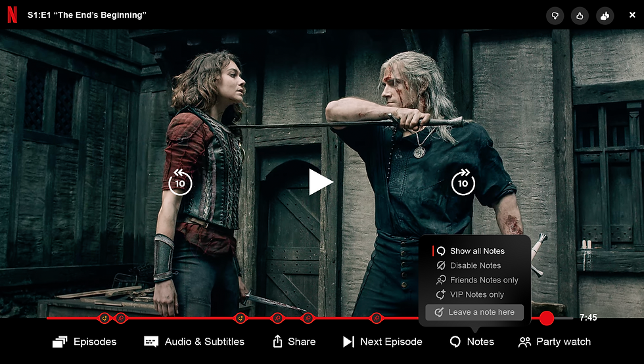644x364 pixels.
Task: Click the first yellow VIP note marker
Action: pos(104,318)
